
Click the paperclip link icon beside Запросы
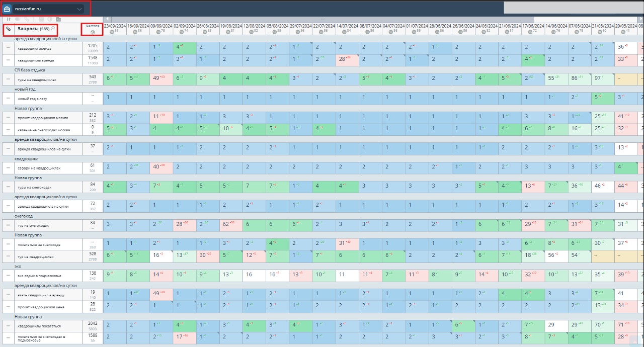coord(9,29)
